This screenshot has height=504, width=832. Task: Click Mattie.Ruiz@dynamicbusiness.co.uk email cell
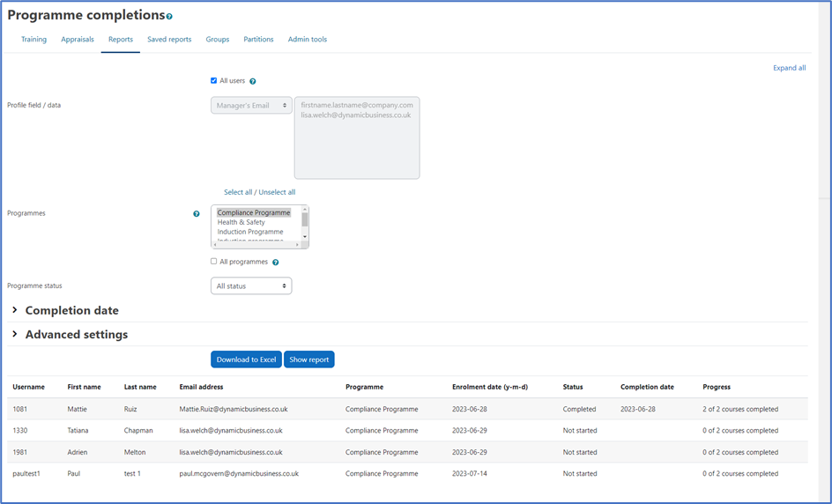[x=234, y=410]
